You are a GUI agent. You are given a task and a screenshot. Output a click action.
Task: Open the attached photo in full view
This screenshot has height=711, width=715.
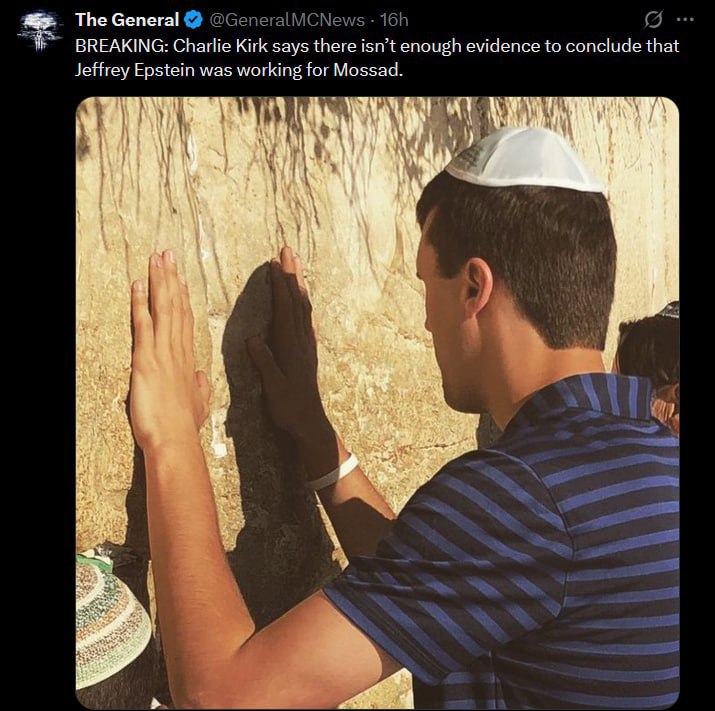coord(377,403)
